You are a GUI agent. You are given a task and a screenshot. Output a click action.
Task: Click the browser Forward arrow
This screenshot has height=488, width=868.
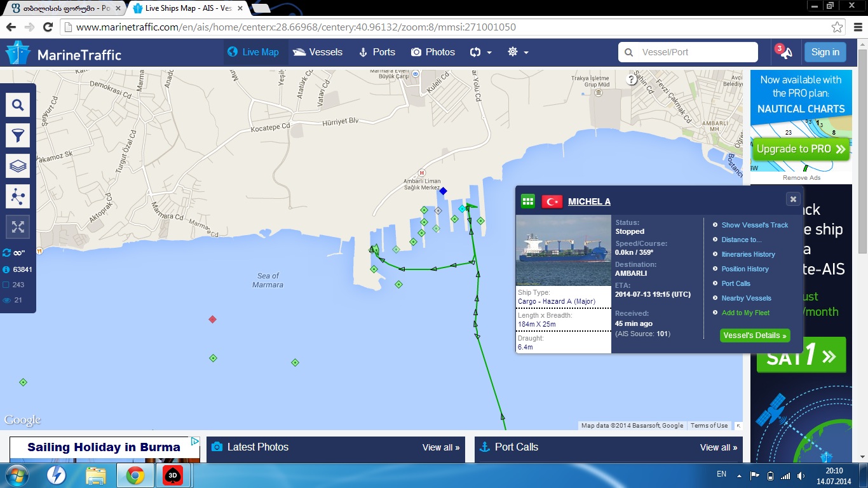tap(29, 27)
